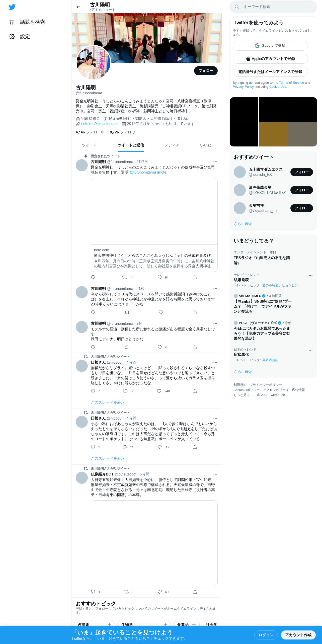Follow 金剛吉祥 account
The width and height of the screenshot is (322, 644).
pyautogui.click(x=301, y=208)
